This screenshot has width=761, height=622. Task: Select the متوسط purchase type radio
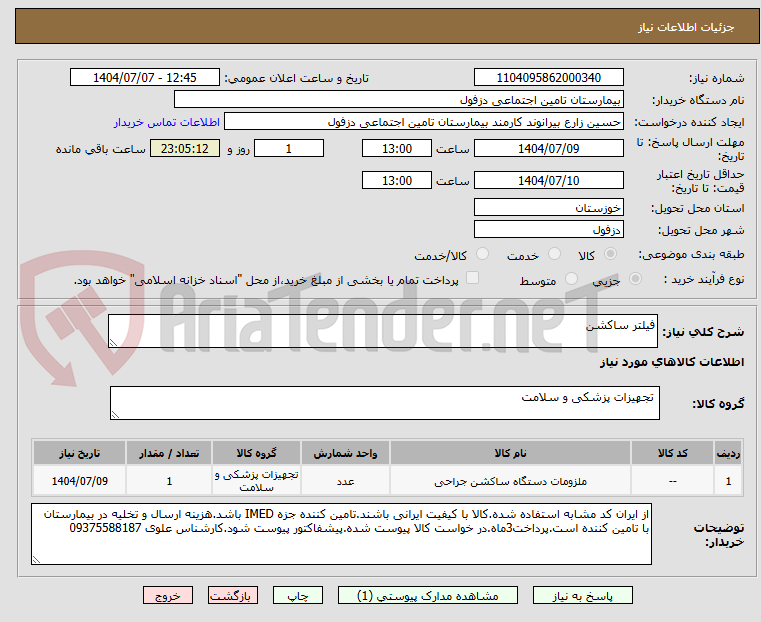pos(571,279)
